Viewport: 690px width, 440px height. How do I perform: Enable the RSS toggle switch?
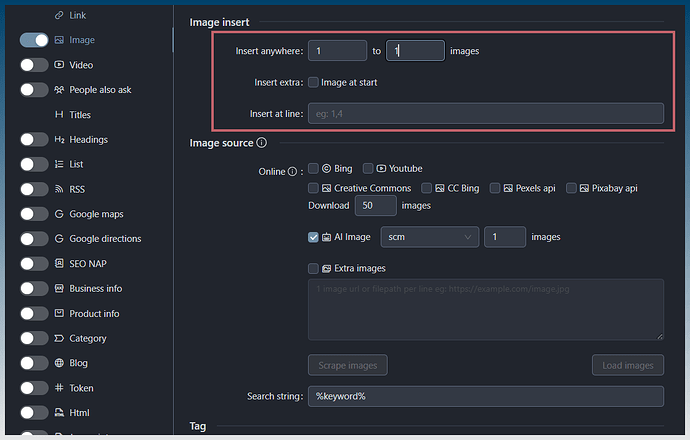point(34,189)
